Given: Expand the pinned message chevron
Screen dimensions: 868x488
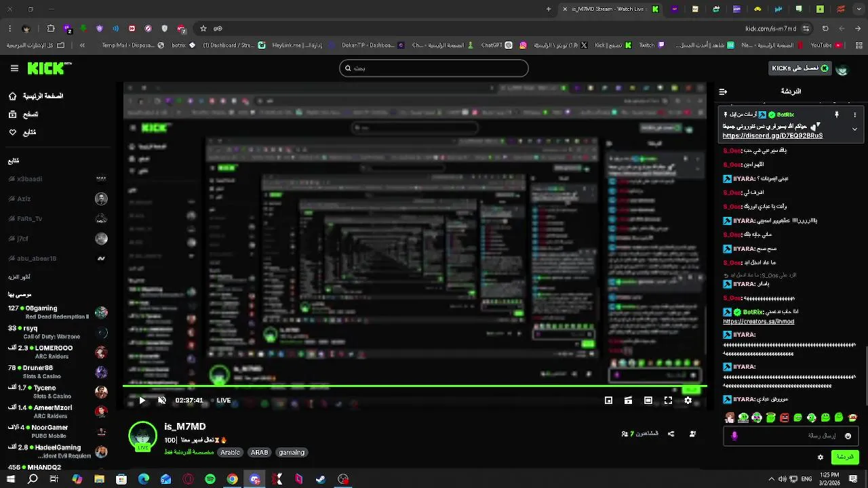Looking at the screenshot, I should pyautogui.click(x=854, y=129).
